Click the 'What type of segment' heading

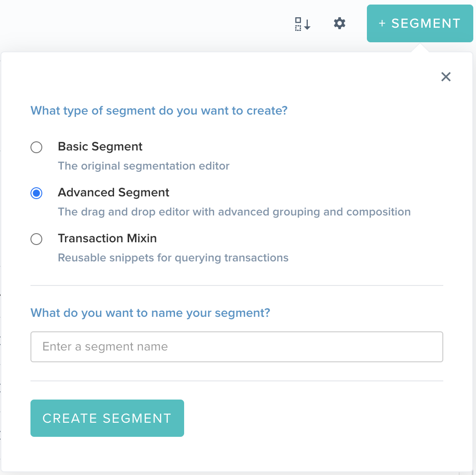158,110
